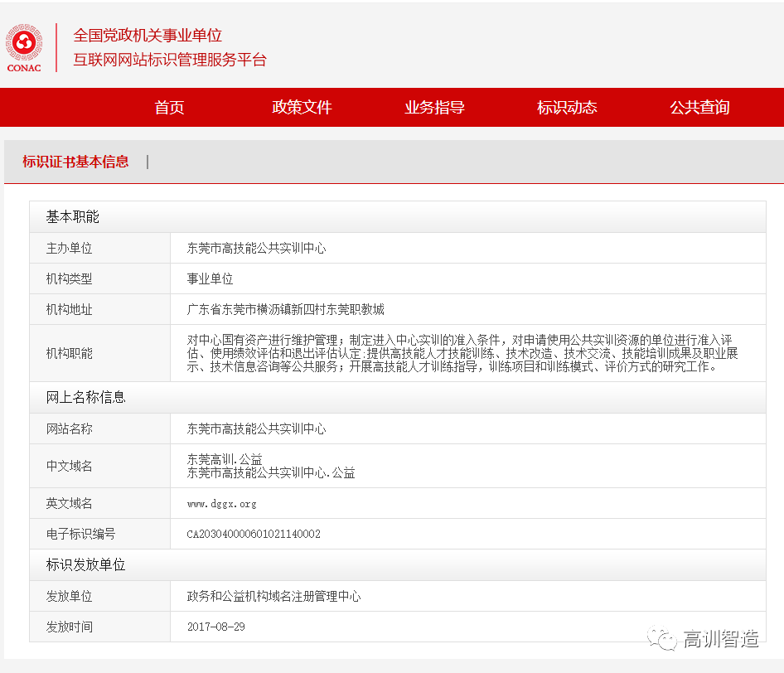This screenshot has width=784, height=673.
Task: Open the 公共查询 menu item
Action: tap(699, 108)
